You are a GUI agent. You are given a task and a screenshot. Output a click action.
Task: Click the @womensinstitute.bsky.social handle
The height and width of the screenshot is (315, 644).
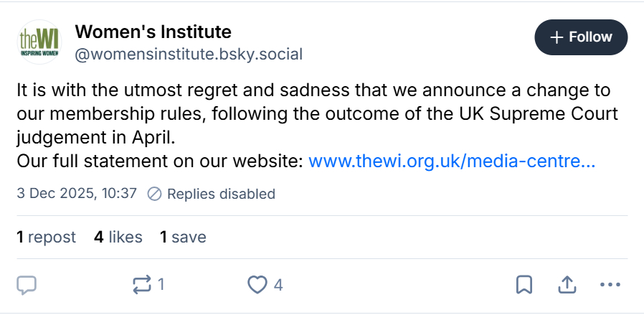click(189, 54)
